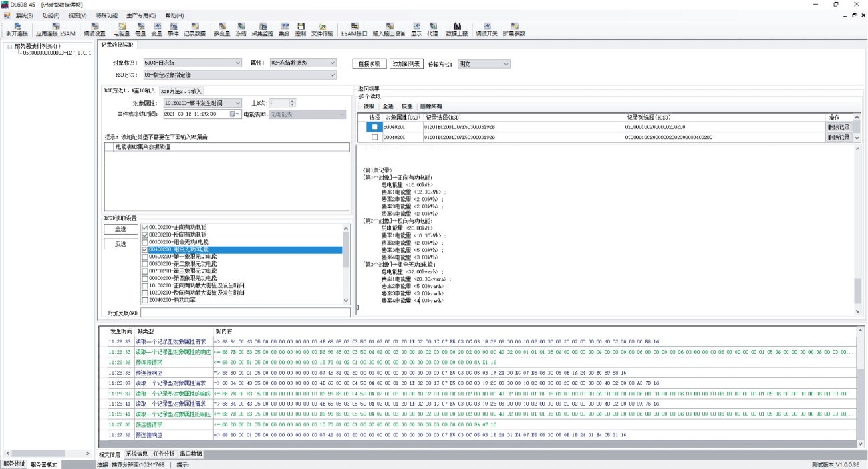This screenshot has width=868, height=469.
Task: Switch to 系统信息 bottom tab
Action: 137,454
